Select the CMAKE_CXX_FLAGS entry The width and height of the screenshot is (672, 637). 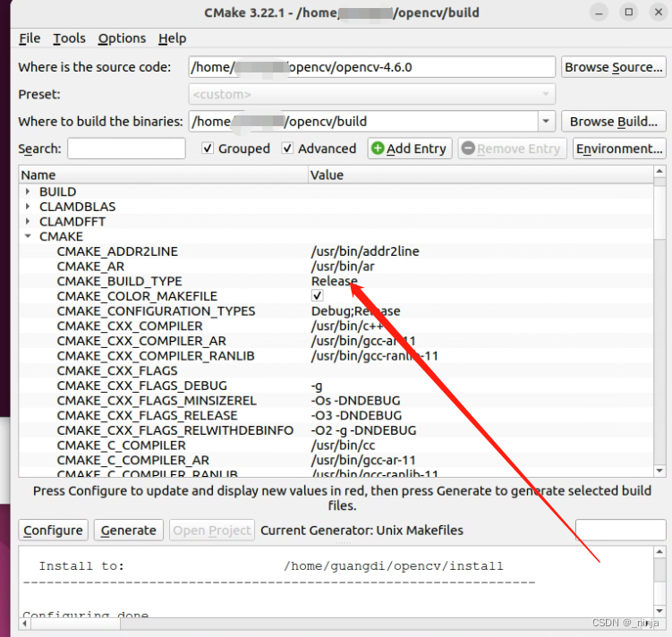(x=117, y=371)
